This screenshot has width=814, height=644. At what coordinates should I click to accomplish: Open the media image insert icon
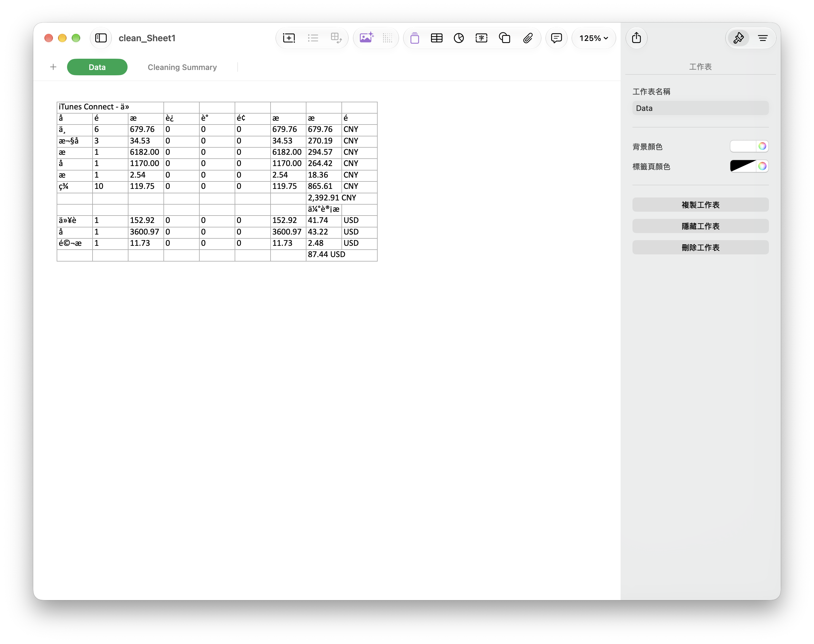click(x=366, y=38)
